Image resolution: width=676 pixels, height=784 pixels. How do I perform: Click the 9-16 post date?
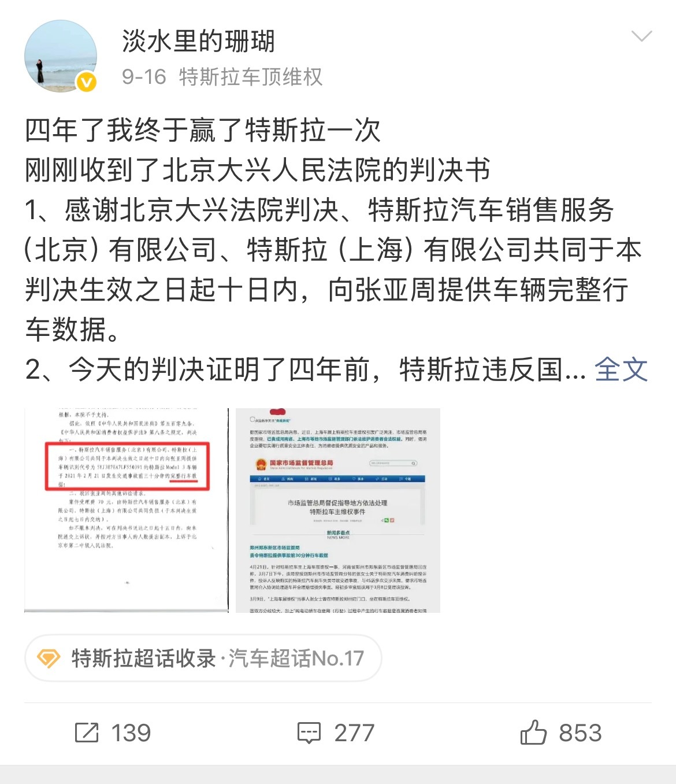144,77
